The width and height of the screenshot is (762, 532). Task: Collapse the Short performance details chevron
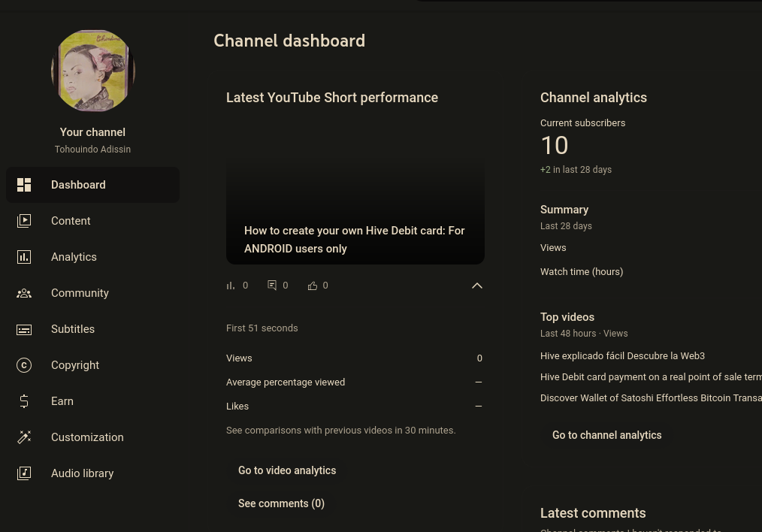pos(477,286)
